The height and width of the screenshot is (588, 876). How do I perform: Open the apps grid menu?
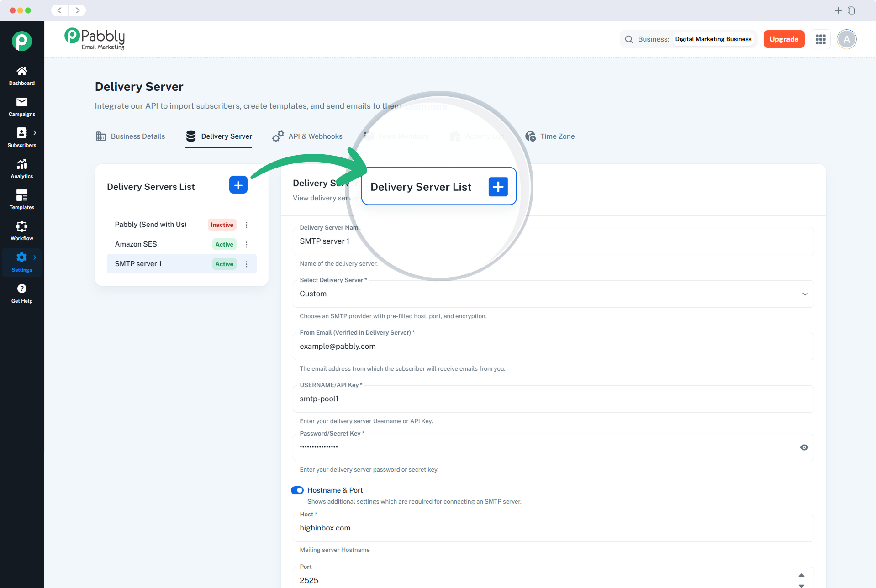pos(821,39)
